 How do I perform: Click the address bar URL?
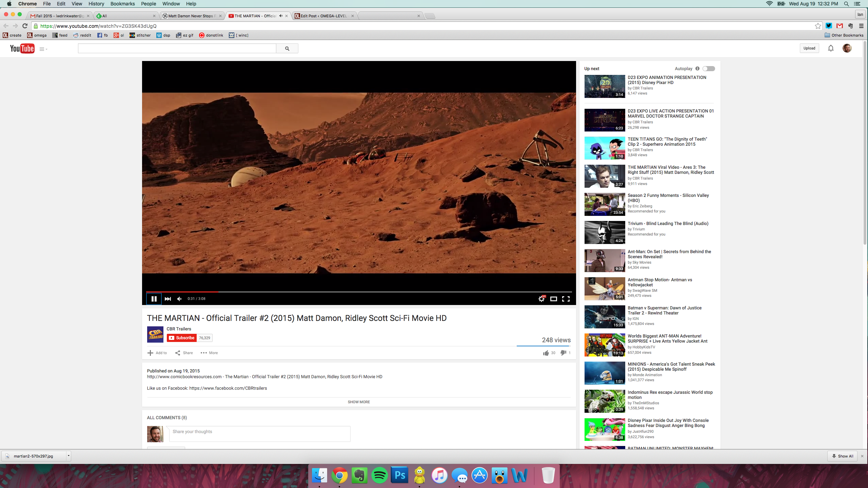tap(98, 26)
